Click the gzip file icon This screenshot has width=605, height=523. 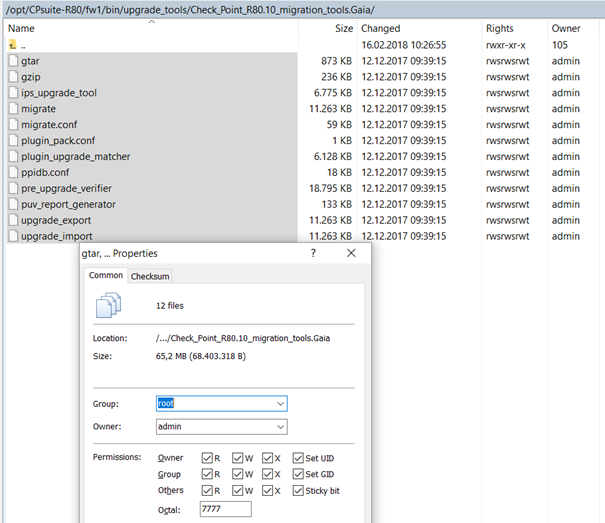14,76
